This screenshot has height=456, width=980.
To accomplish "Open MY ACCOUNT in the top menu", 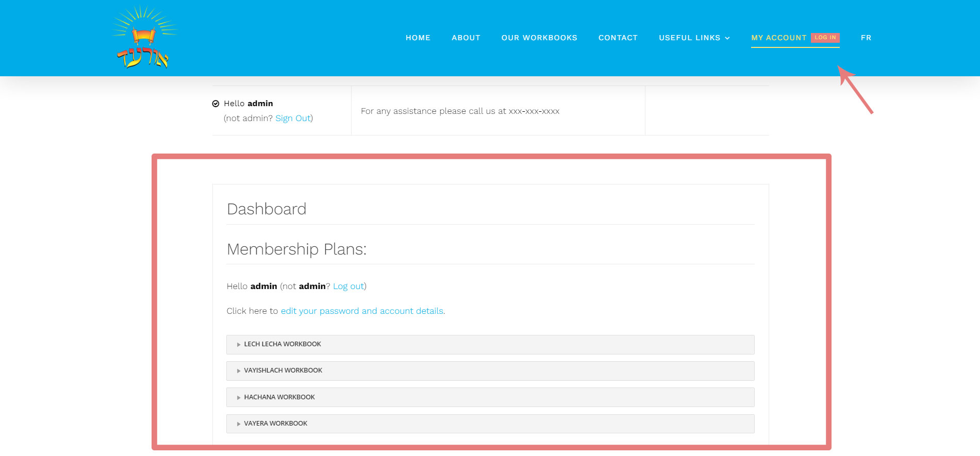I will coord(778,38).
